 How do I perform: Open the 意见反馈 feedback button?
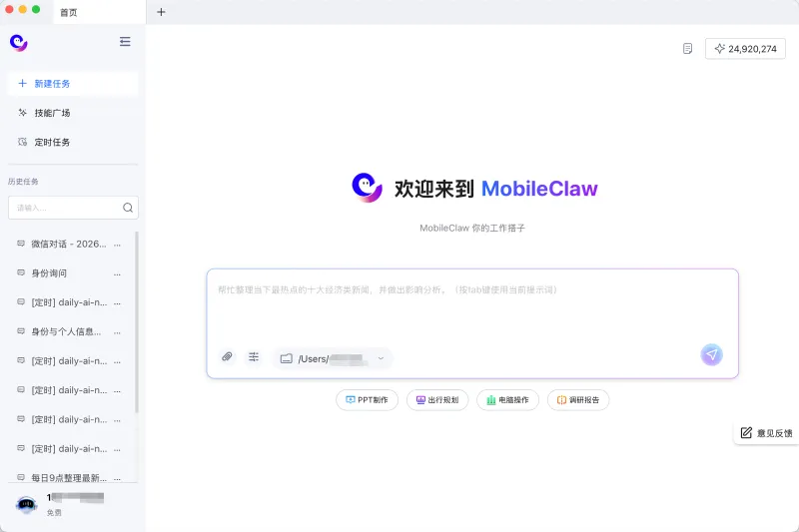(x=766, y=433)
